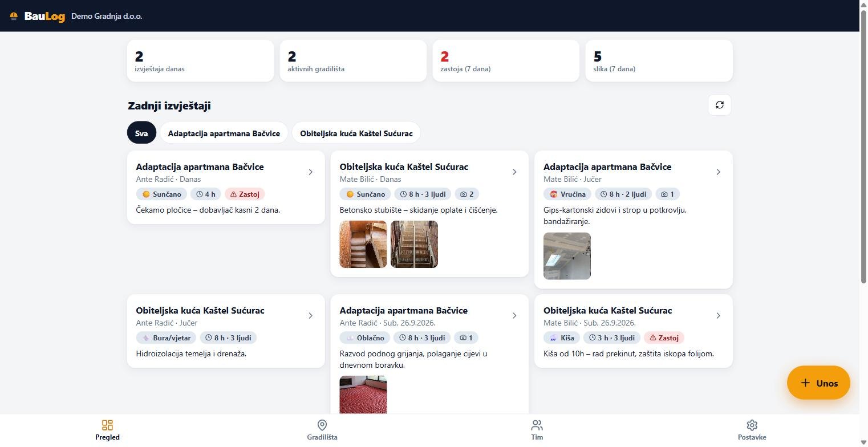Image resolution: width=868 pixels, height=447 pixels.
Task: Click the Oblačno weather tag
Action: pos(365,338)
